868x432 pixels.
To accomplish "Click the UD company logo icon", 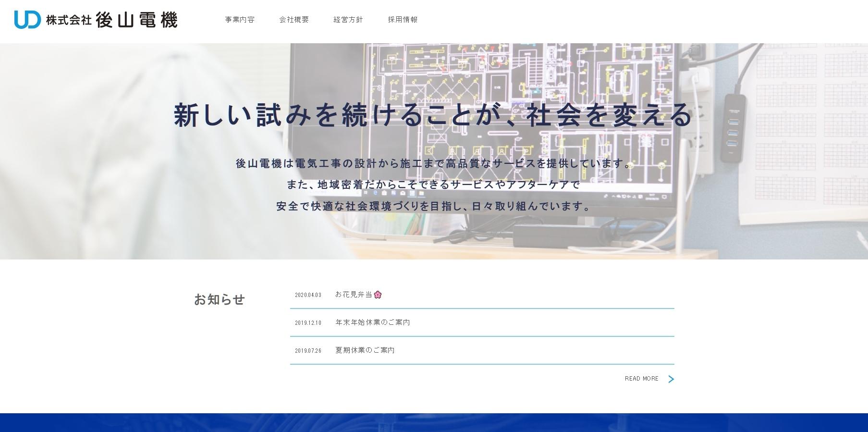I will pyautogui.click(x=27, y=20).
